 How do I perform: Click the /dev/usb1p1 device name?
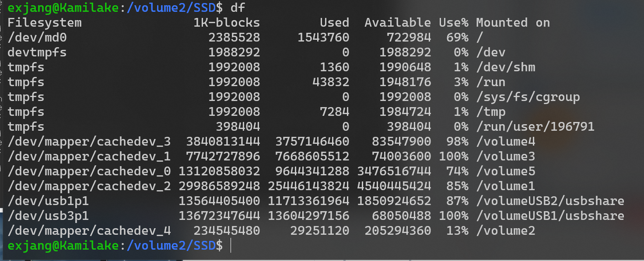[x=48, y=201]
